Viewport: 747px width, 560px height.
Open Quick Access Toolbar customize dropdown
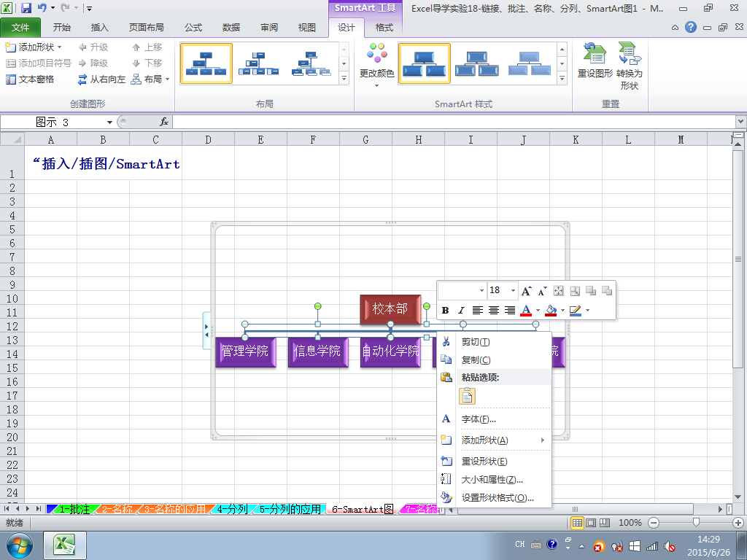89,8
